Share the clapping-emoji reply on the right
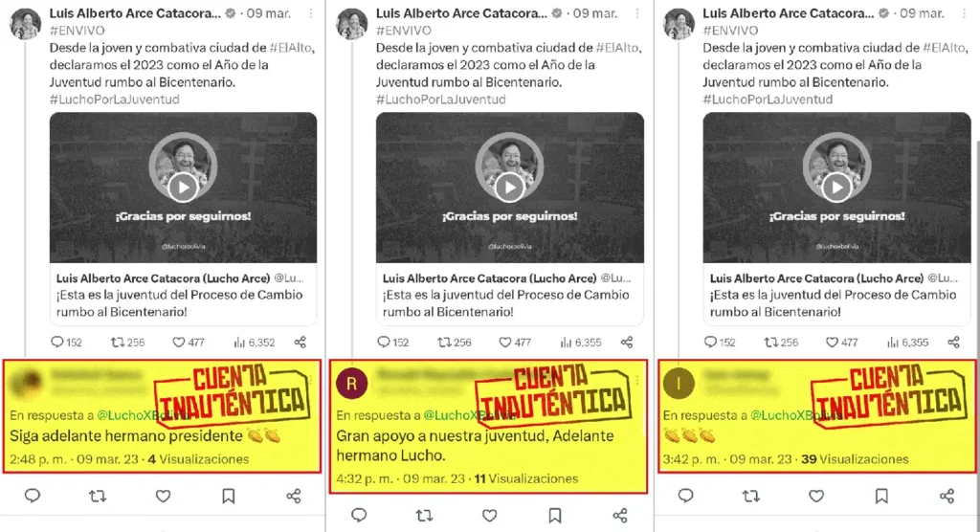Screen dimensions: 980x532 (947, 496)
